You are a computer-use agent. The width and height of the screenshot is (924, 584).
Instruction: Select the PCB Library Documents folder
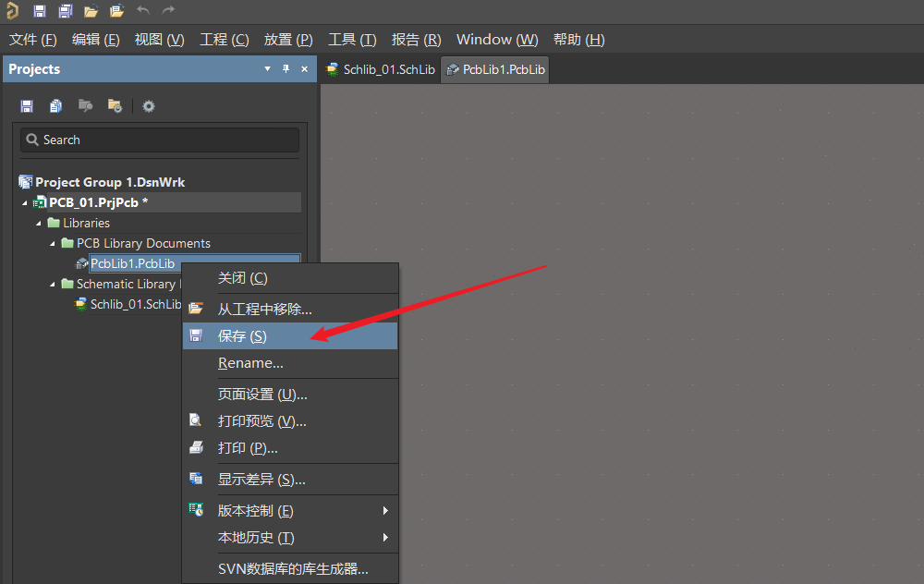[143, 243]
